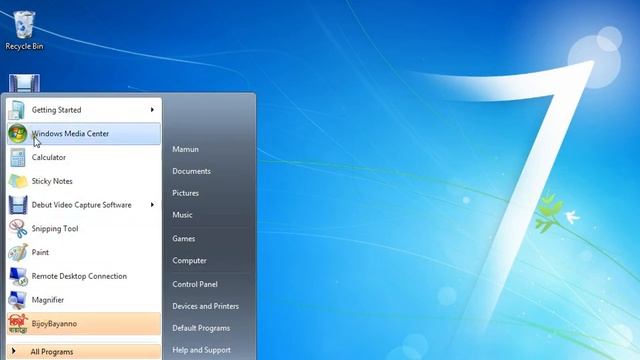
Task: Start Magnifier
Action: point(84,300)
